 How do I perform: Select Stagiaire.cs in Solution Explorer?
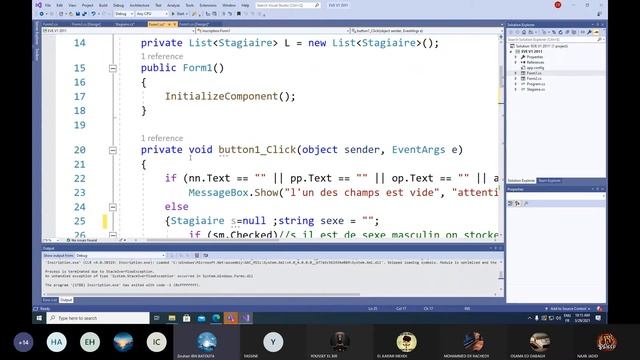point(536,89)
